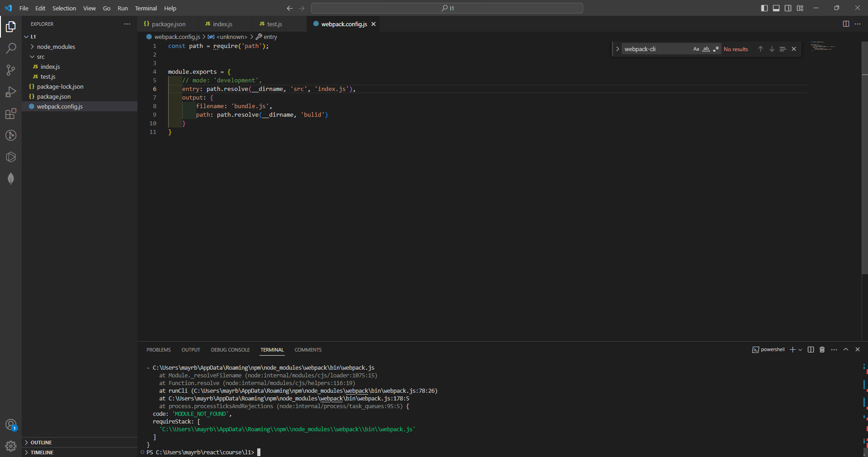Image resolution: width=868 pixels, height=457 pixels.
Task: Open editor more actions ellipsis
Action: (x=858, y=24)
